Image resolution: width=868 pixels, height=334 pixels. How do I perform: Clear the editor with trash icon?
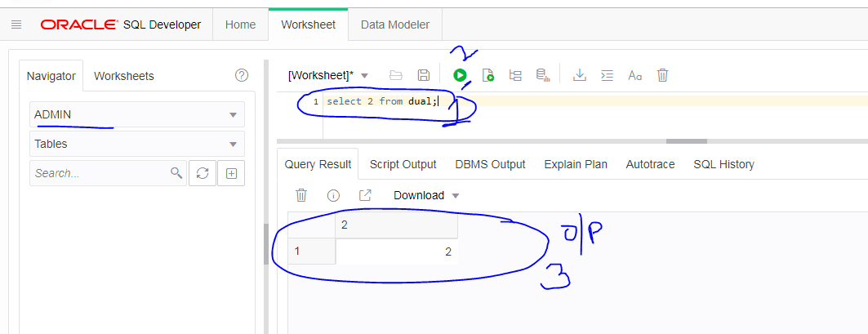(x=662, y=75)
